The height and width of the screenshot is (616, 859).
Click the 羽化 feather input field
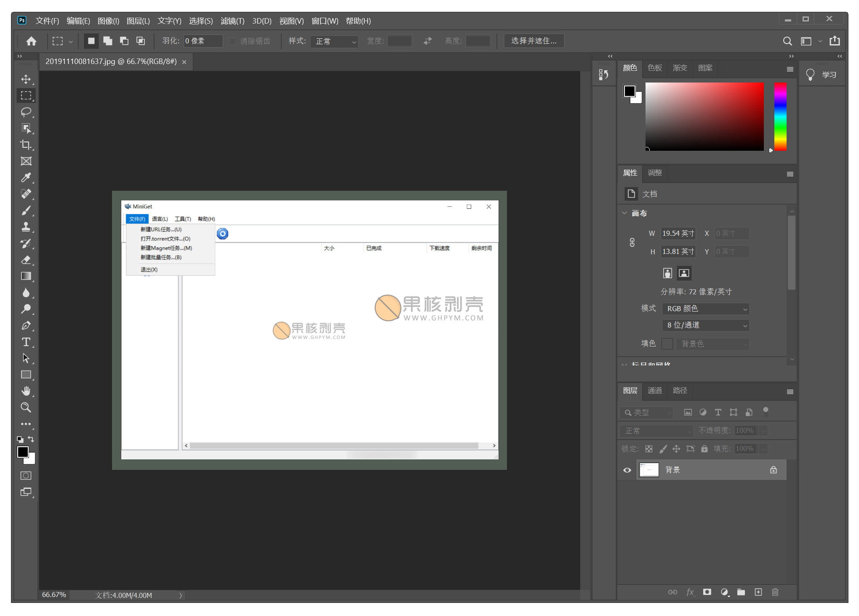(203, 41)
